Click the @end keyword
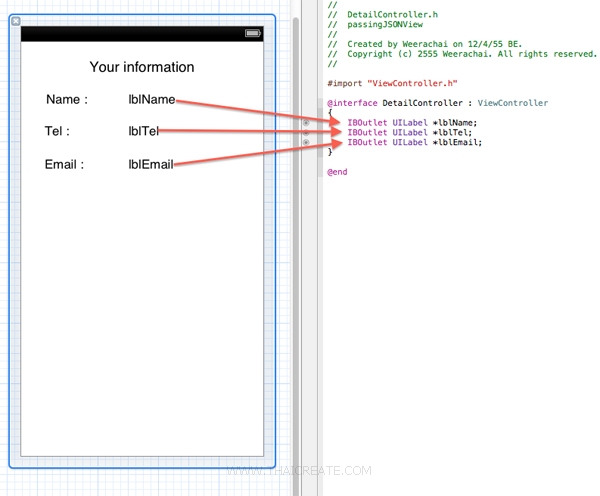The width and height of the screenshot is (600, 496). coord(337,172)
